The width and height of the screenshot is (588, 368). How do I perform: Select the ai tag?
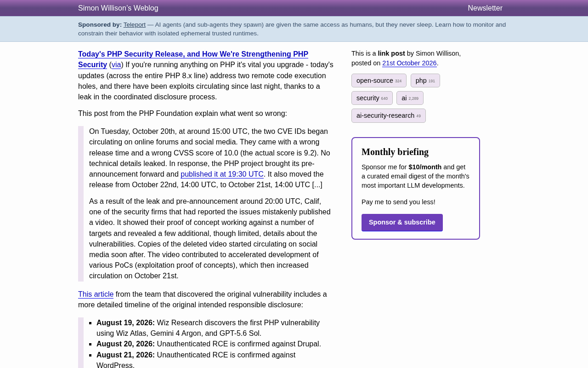[x=410, y=98]
